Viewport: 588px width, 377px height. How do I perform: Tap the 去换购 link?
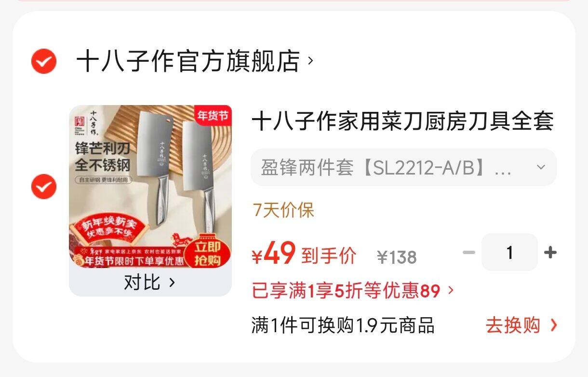[513, 325]
